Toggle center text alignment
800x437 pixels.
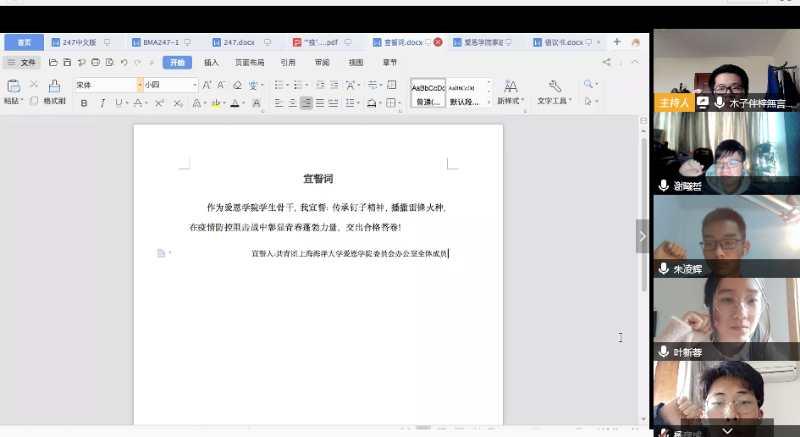point(290,103)
